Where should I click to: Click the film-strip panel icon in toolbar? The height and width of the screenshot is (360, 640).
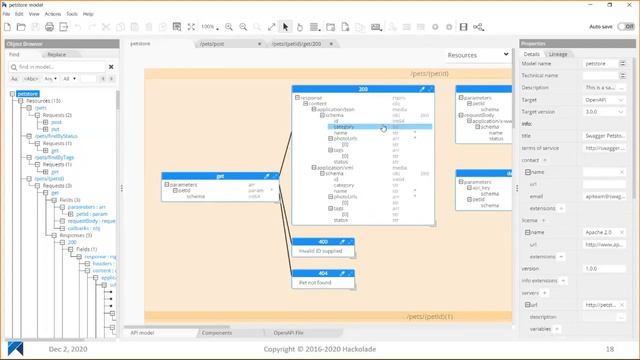(x=463, y=27)
